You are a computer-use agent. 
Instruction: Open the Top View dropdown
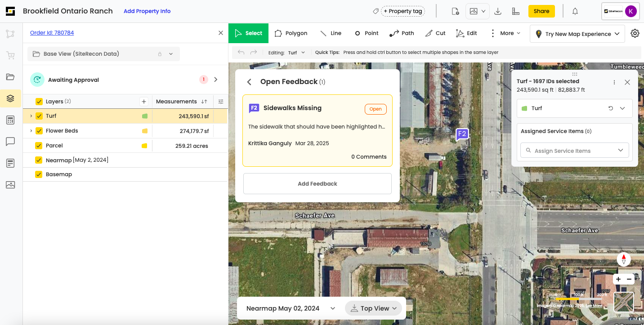pos(374,308)
